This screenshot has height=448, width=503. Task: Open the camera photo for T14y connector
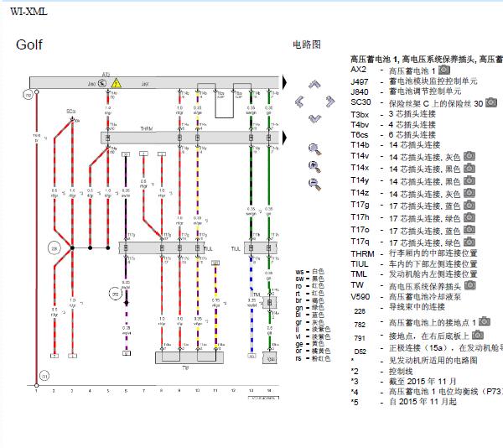pos(469,180)
